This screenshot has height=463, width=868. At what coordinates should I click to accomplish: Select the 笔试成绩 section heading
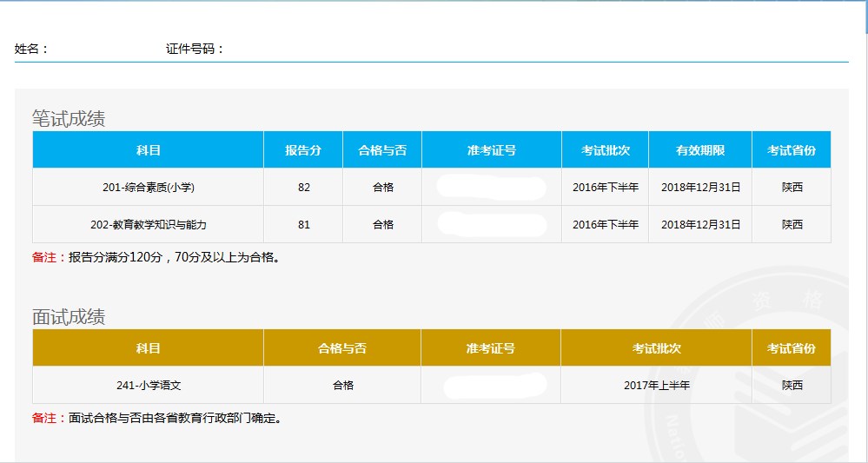pos(69,118)
